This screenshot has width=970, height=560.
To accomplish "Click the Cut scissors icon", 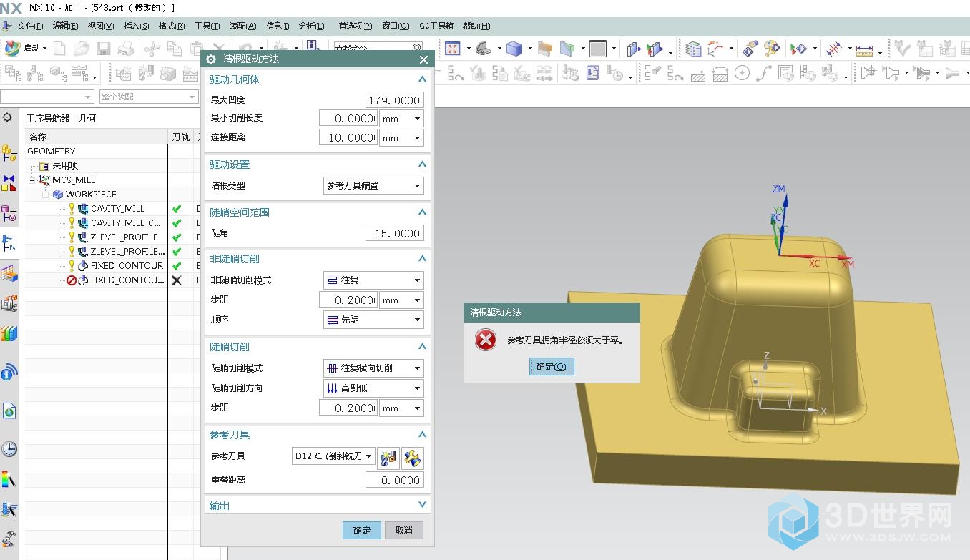I will click(x=152, y=49).
